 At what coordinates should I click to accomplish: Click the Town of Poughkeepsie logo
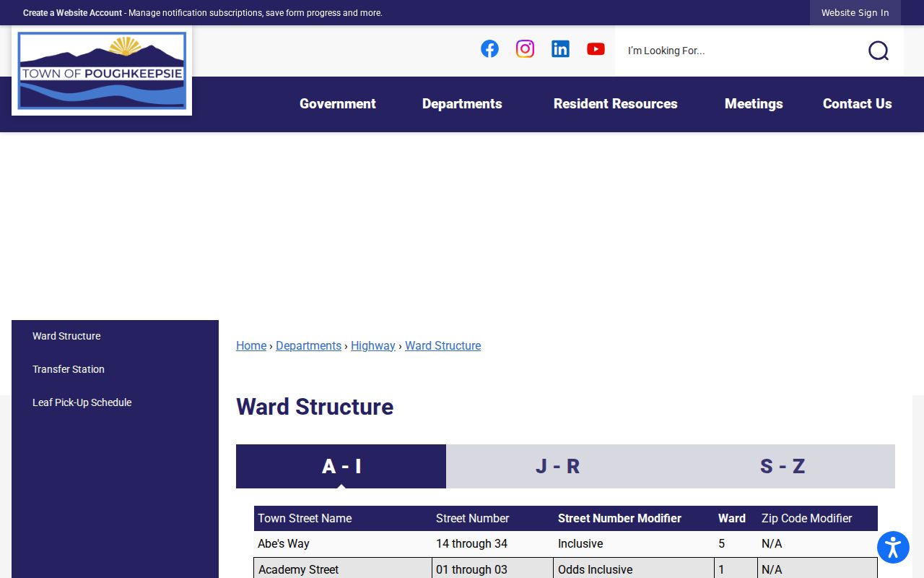(102, 71)
